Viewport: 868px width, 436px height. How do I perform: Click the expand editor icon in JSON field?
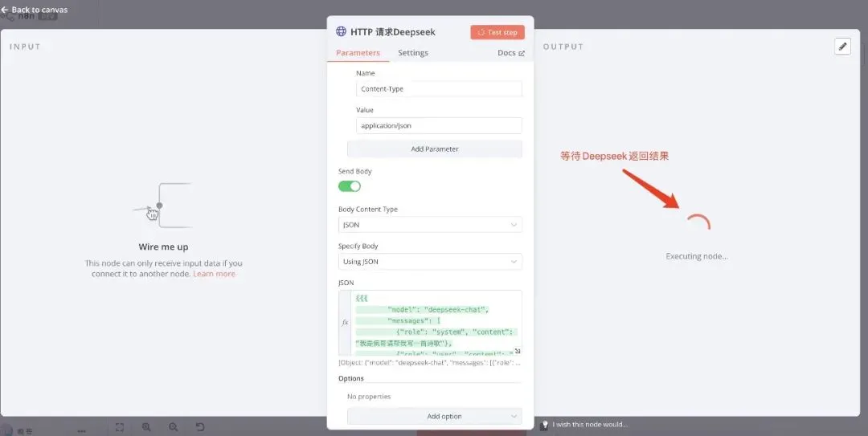tap(517, 351)
